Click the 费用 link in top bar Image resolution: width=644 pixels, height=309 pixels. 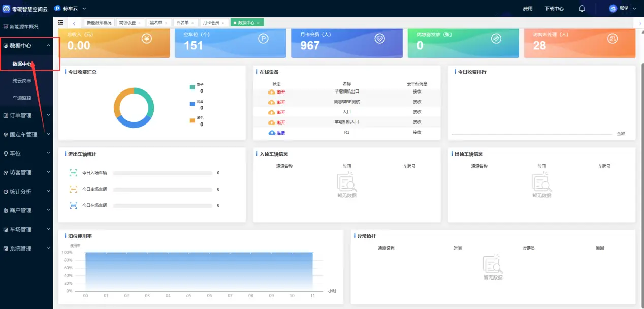pyautogui.click(x=528, y=9)
